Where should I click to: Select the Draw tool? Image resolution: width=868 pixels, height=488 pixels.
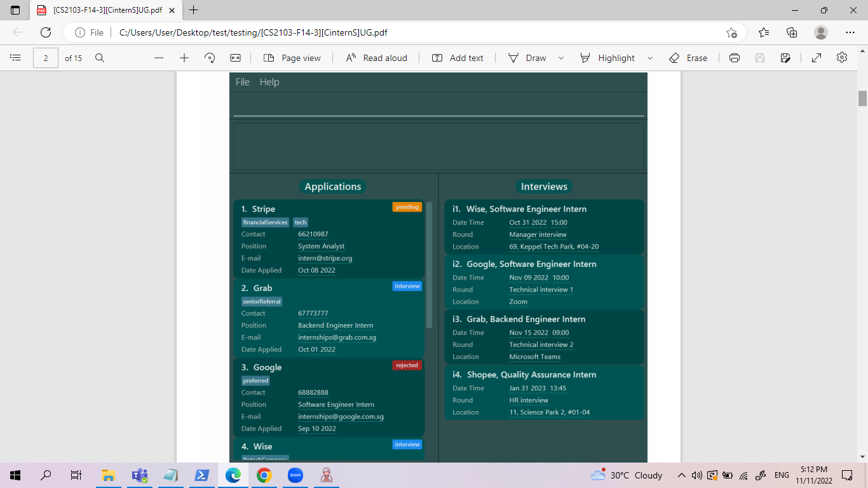(x=527, y=58)
